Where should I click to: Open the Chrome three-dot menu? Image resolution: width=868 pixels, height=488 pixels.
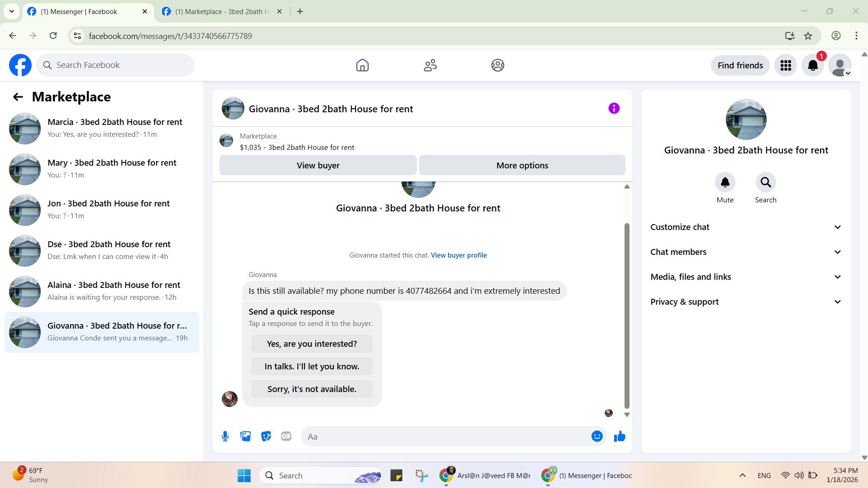[x=856, y=36]
